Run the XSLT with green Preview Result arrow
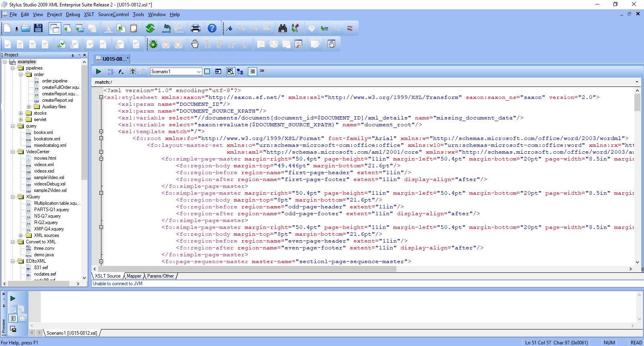Image resolution: width=644 pixels, height=346 pixels. pyautogui.click(x=98, y=71)
